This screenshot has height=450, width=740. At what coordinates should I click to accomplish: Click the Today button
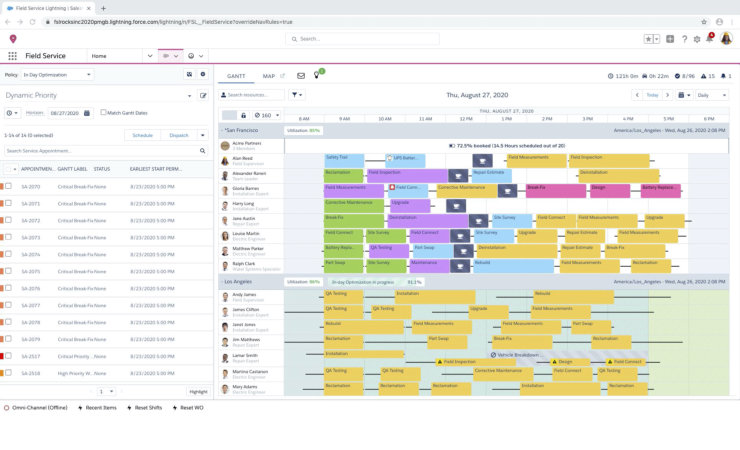(x=652, y=95)
